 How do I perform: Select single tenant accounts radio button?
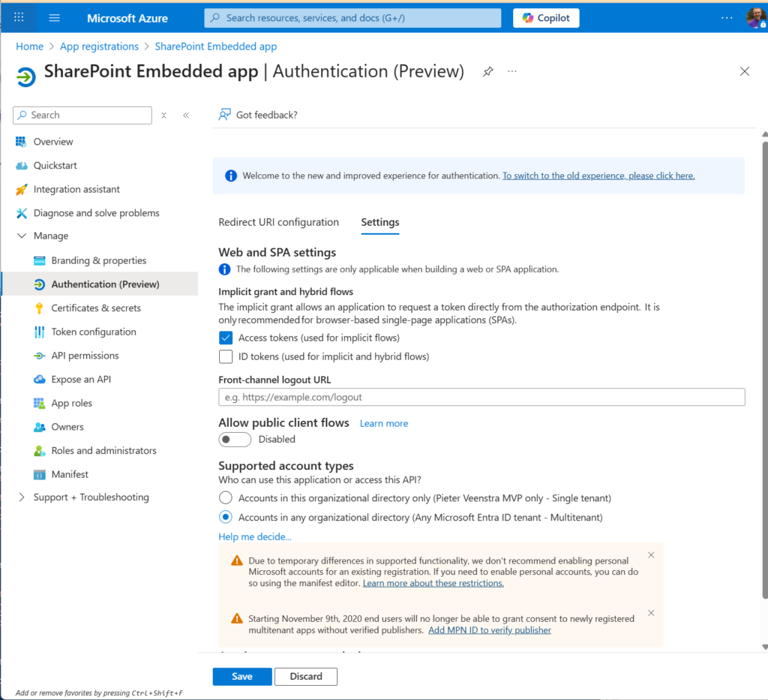click(225, 498)
